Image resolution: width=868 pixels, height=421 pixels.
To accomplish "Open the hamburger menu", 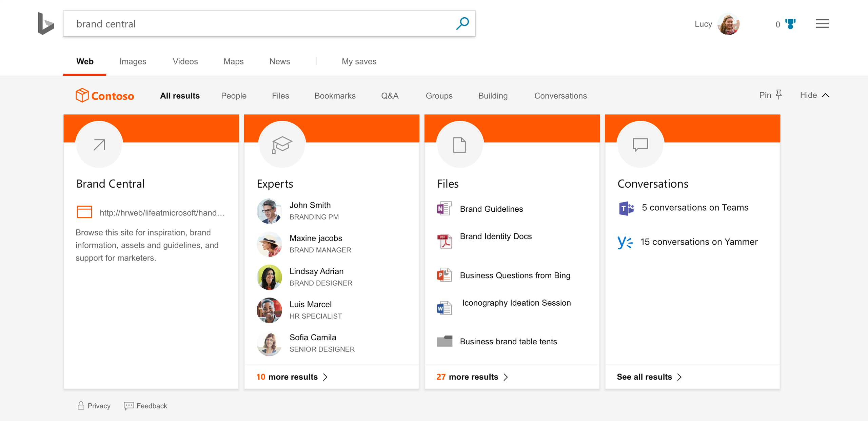I will coord(822,24).
